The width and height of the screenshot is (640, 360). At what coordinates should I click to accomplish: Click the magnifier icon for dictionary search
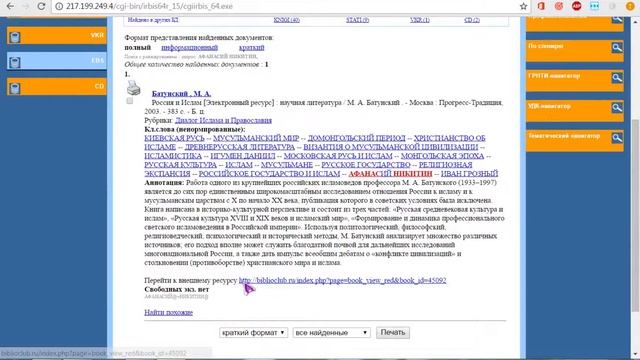pyautogui.click(x=617, y=47)
